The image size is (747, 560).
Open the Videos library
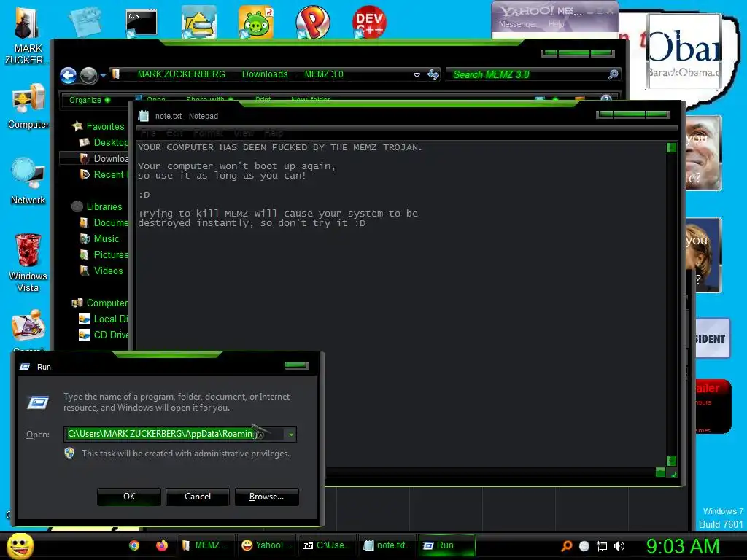[x=101, y=271]
